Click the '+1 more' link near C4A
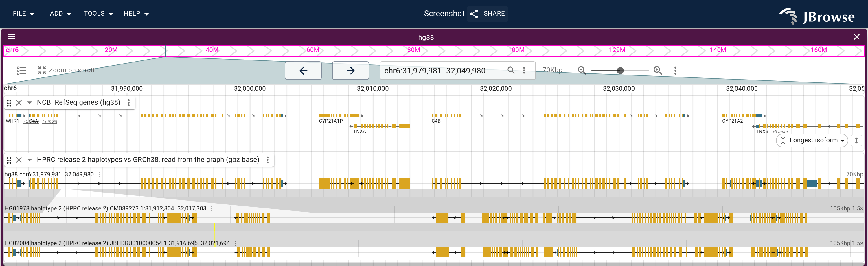 pyautogui.click(x=49, y=121)
